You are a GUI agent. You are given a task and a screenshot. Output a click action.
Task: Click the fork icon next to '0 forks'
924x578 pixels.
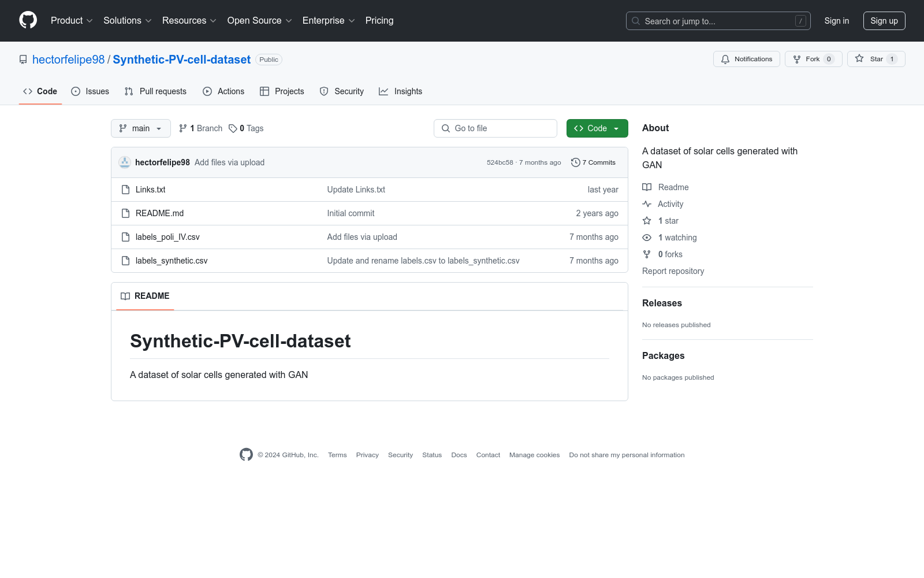pos(647,254)
